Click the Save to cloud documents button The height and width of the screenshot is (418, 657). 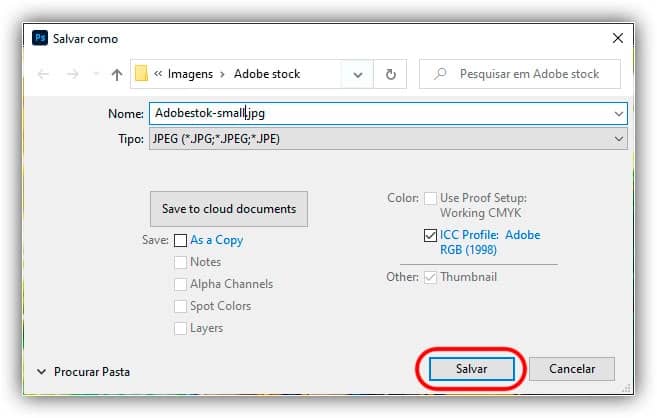click(229, 209)
